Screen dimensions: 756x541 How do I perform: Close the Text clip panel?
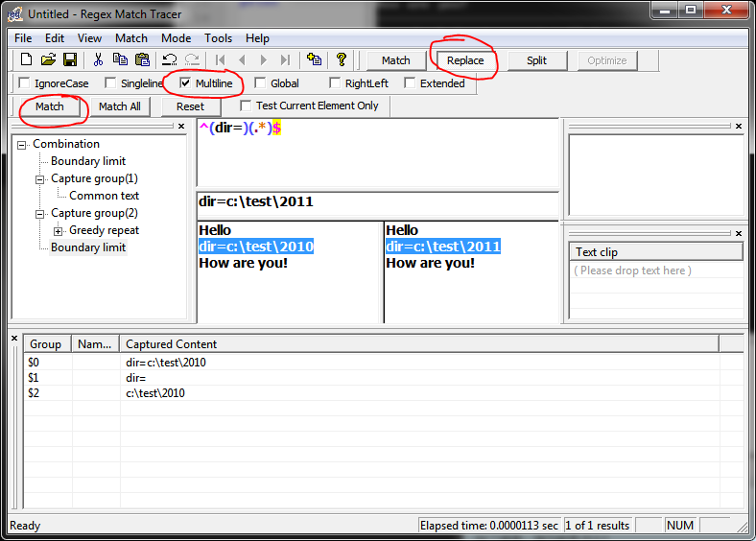(x=739, y=233)
